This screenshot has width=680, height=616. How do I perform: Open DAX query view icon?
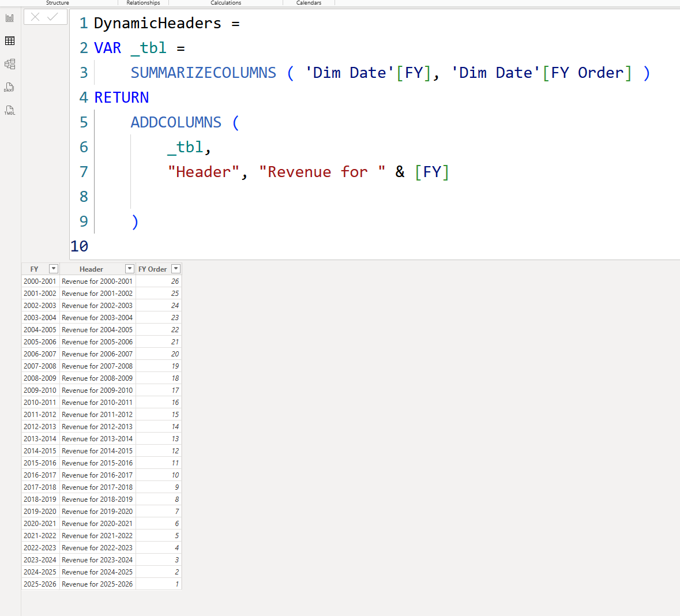coord(10,87)
